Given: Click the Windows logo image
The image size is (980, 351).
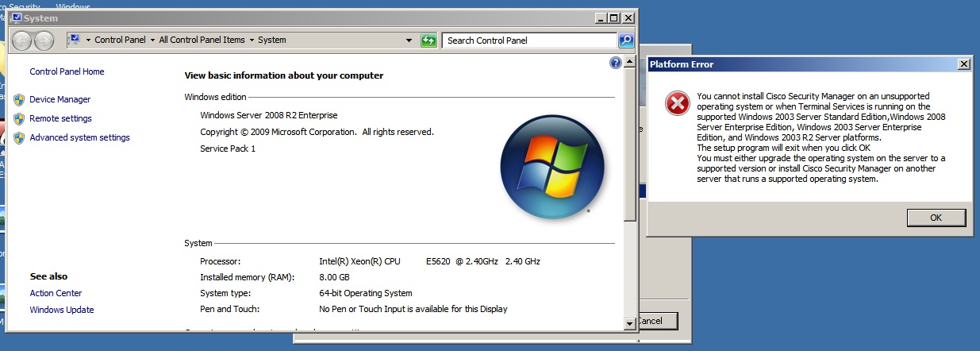Looking at the screenshot, I should [x=552, y=167].
